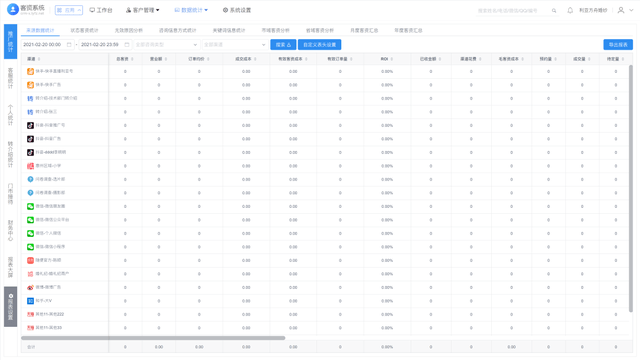640x360 pixels.
Task: Expand the 数据统计 menu
Action: 191,10
